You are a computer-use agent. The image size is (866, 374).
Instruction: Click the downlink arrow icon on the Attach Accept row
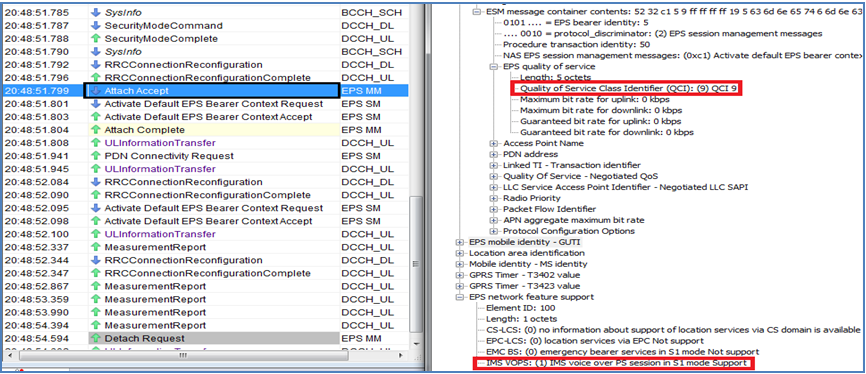click(x=96, y=91)
